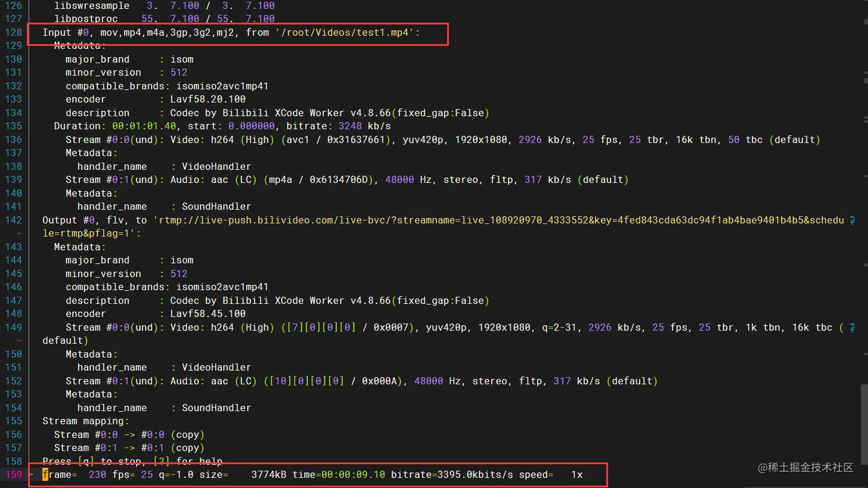The image size is (868, 488).
Task: Click the 'speed= 1x' text
Action: tap(551, 475)
